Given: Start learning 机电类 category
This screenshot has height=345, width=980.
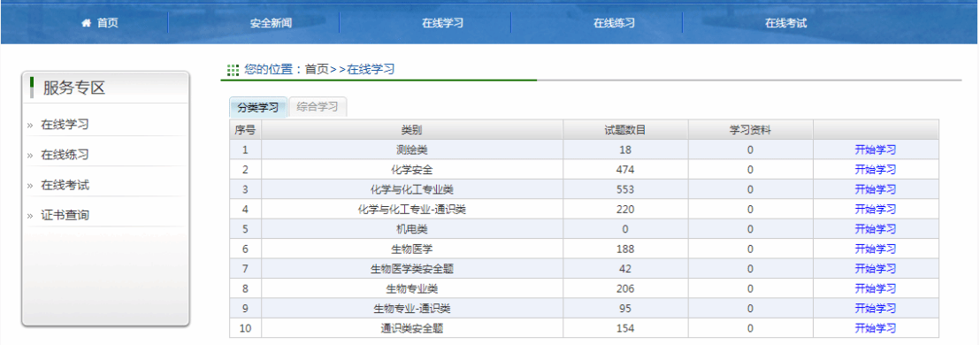Looking at the screenshot, I should (x=876, y=229).
